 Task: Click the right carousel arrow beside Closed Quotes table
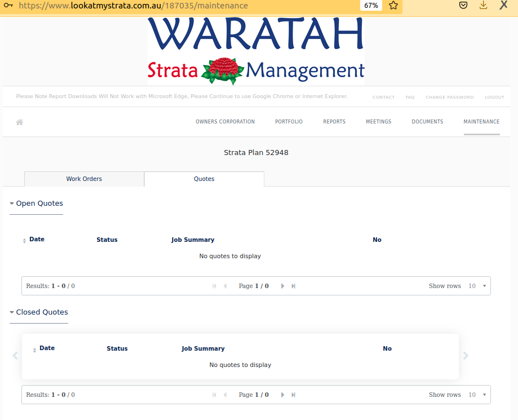[466, 356]
